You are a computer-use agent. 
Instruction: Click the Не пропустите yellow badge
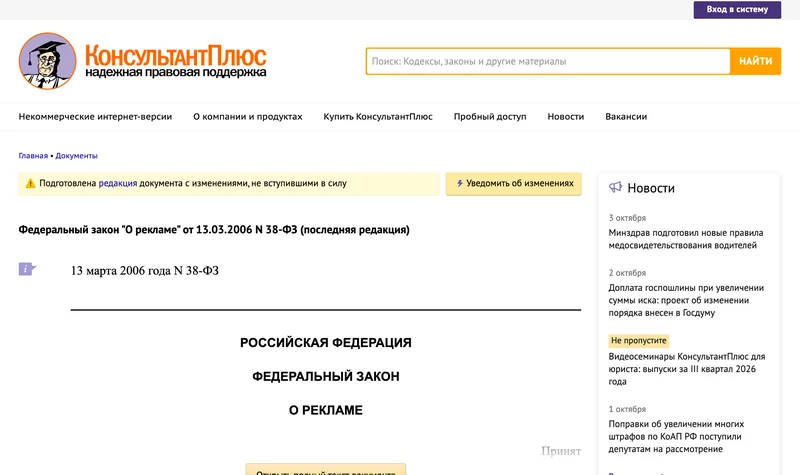pos(639,340)
